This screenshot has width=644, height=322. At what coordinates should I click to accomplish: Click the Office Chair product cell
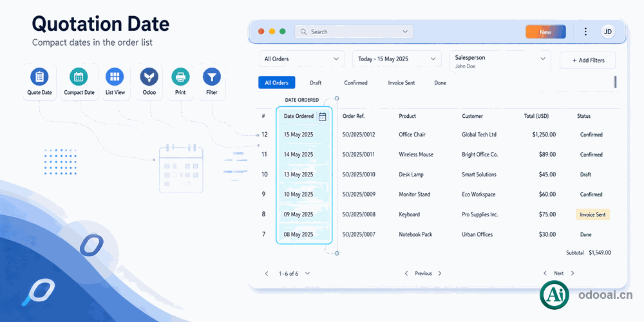(412, 135)
